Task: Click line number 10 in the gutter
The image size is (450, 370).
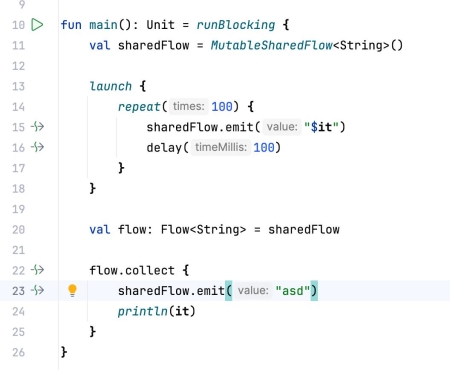Action: tap(19, 25)
